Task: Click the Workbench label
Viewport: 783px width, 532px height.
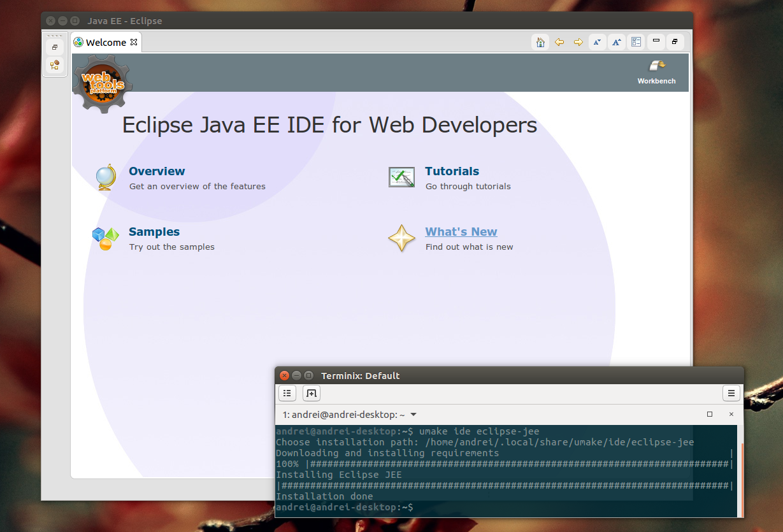Action: click(x=657, y=81)
